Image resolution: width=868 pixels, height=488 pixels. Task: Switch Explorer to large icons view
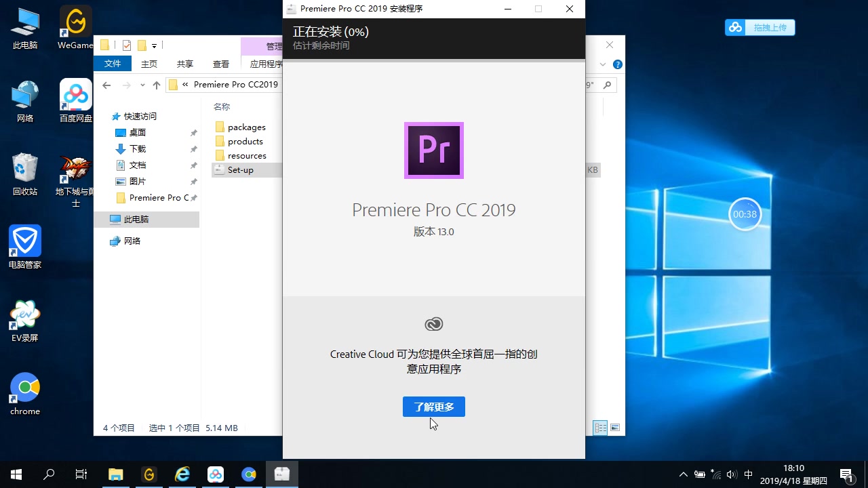click(615, 428)
